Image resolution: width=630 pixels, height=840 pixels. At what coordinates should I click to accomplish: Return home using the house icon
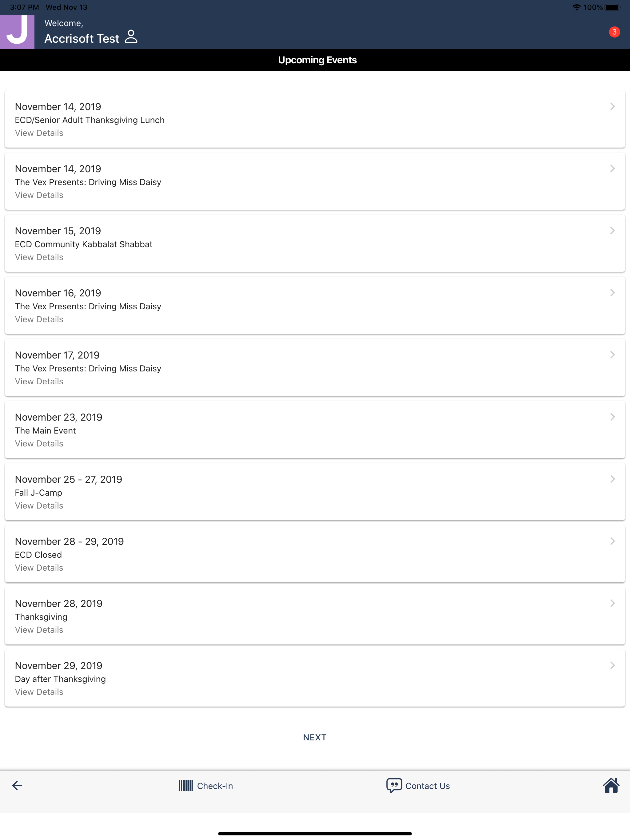[611, 785]
